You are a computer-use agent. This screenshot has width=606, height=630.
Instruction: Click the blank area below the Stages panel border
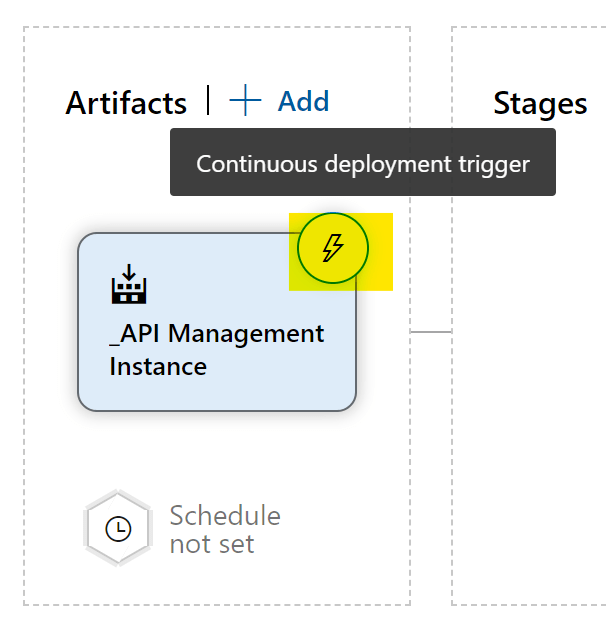tap(530, 618)
